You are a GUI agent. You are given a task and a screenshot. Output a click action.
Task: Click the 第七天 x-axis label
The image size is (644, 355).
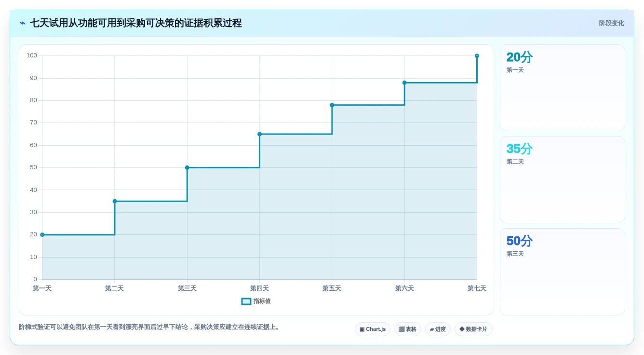477,288
